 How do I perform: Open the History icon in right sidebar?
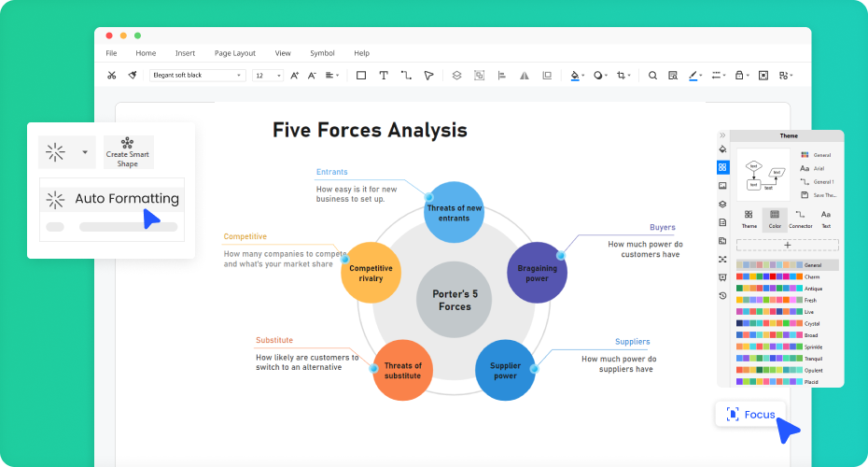coord(722,295)
